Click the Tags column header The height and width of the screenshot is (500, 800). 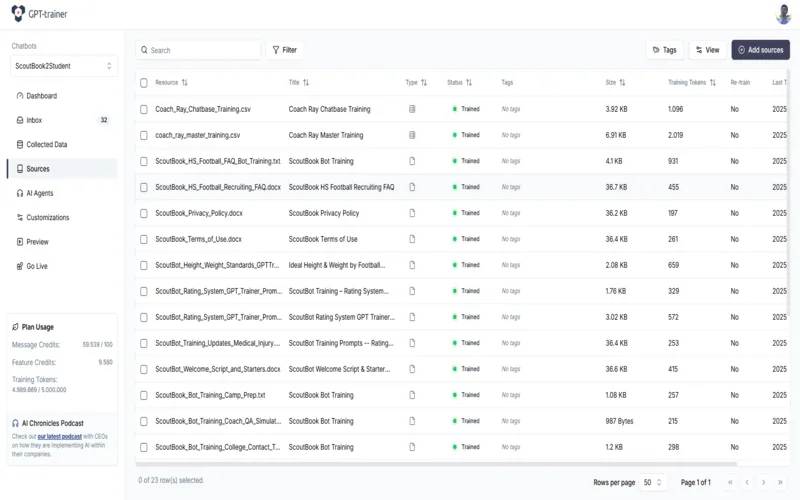click(507, 82)
